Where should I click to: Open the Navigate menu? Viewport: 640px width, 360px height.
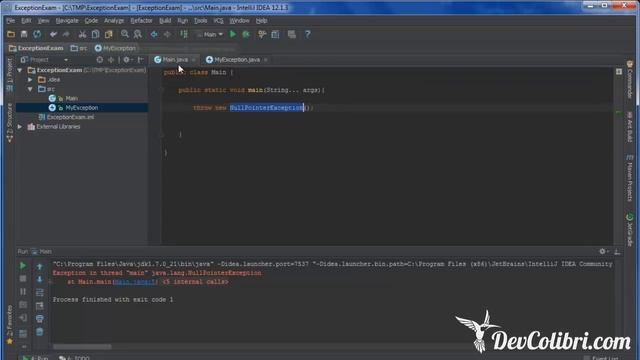[67, 20]
